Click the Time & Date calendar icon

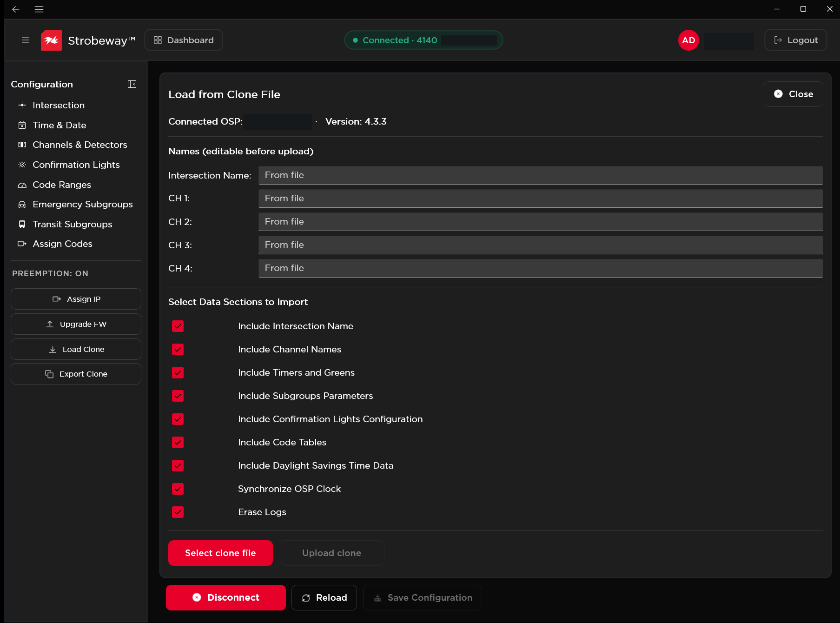[x=22, y=125]
